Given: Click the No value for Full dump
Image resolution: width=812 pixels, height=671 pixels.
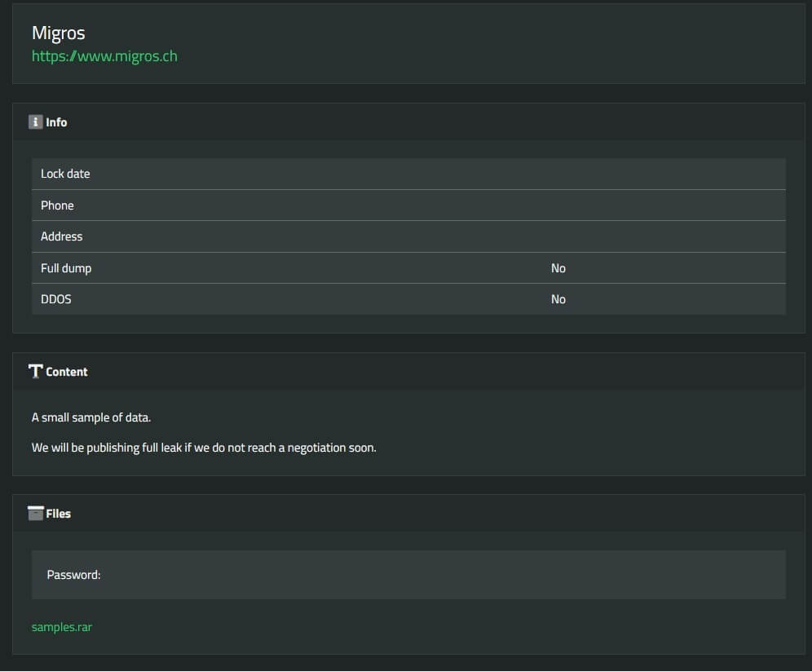Looking at the screenshot, I should click(x=558, y=267).
